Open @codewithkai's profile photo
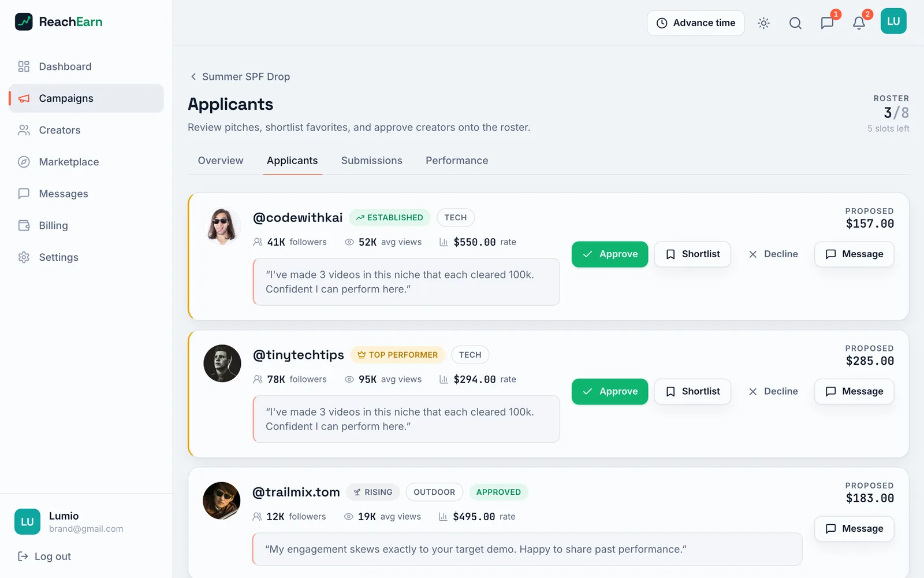The width and height of the screenshot is (924, 578). pyautogui.click(x=222, y=226)
